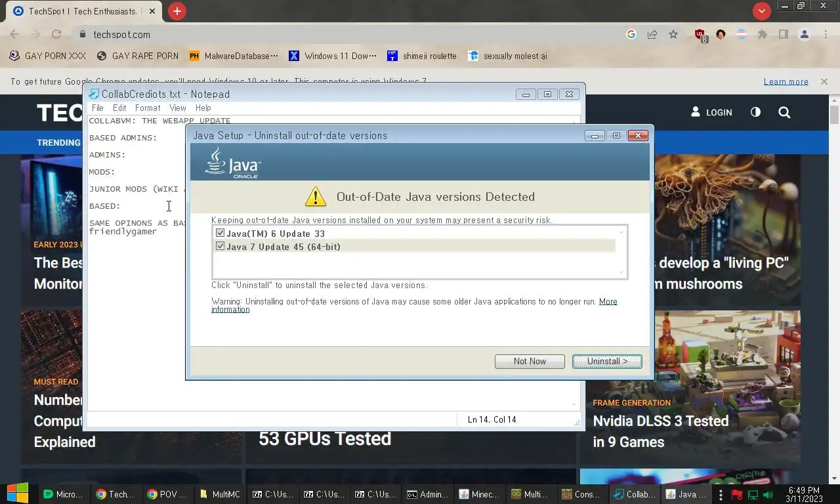Open the Windows Start button
840x504 pixels.
coord(18,494)
